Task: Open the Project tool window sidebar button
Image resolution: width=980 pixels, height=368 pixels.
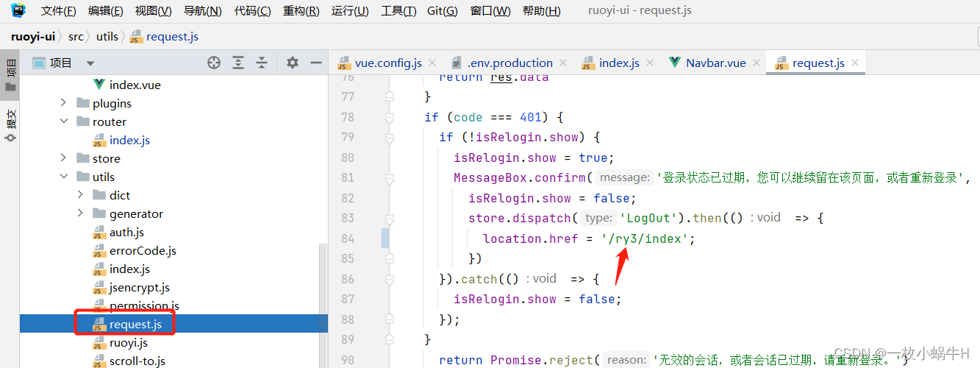Action: 10,76
